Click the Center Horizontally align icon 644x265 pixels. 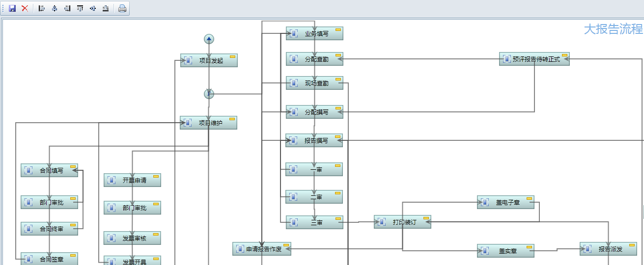[x=55, y=8]
